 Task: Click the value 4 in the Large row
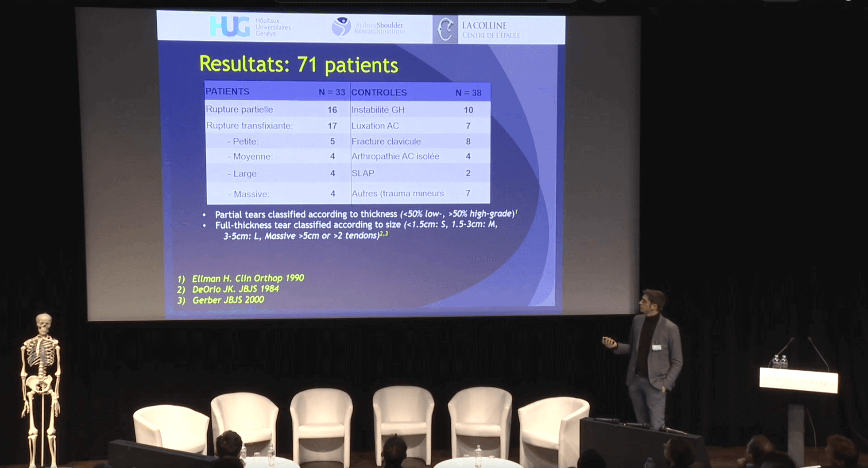point(332,174)
